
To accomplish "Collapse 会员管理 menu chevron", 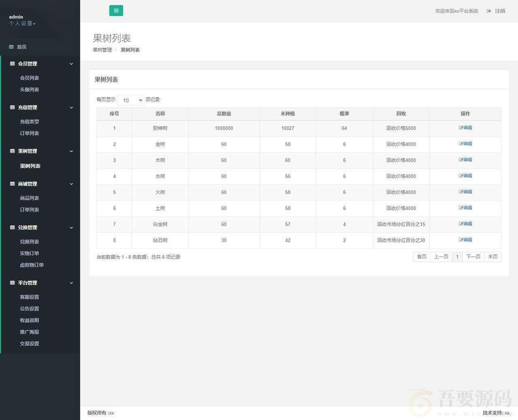I will (72, 64).
